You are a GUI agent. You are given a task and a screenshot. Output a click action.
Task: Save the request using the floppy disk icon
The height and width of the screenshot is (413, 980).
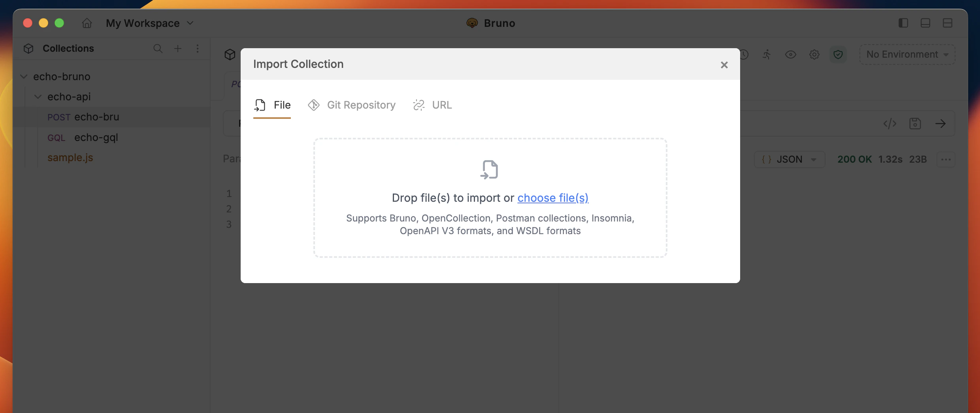tap(916, 123)
